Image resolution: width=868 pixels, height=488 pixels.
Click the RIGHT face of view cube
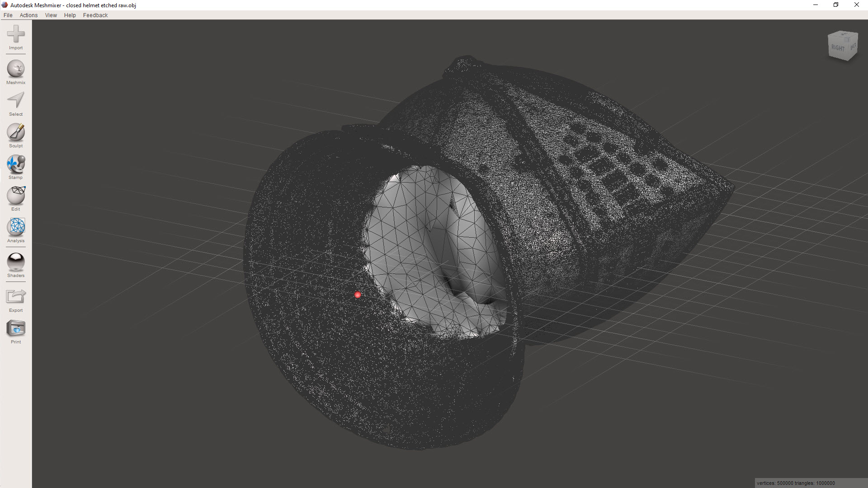coord(838,48)
